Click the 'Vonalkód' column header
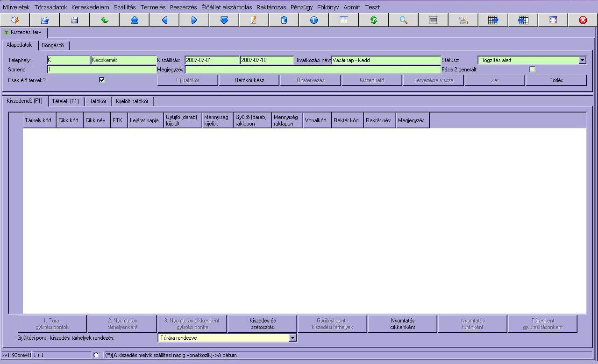The width and height of the screenshot is (598, 364). click(317, 120)
